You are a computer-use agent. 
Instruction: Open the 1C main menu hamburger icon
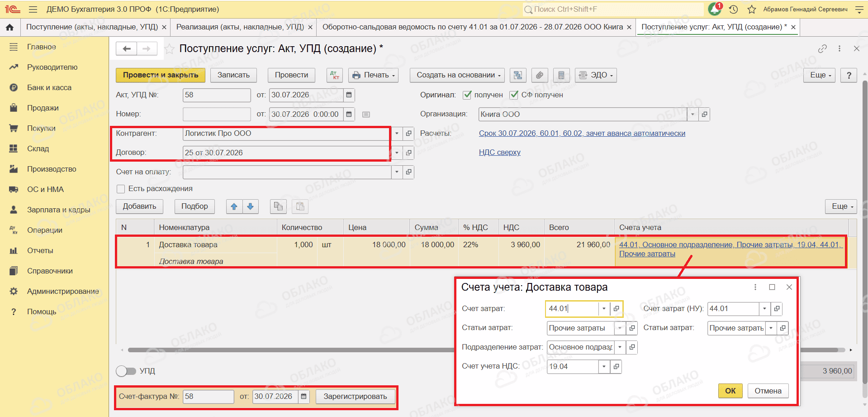point(33,9)
